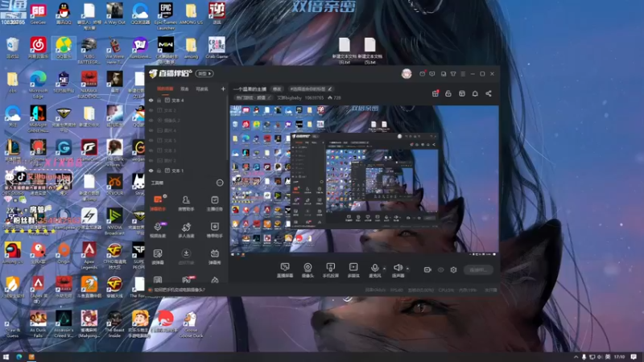Open the gift box icon with red badge
This screenshot has height=362, width=644.
click(x=436, y=93)
